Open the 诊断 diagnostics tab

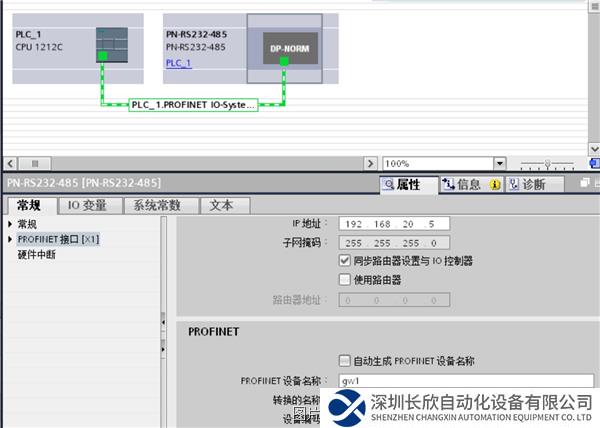[526, 185]
